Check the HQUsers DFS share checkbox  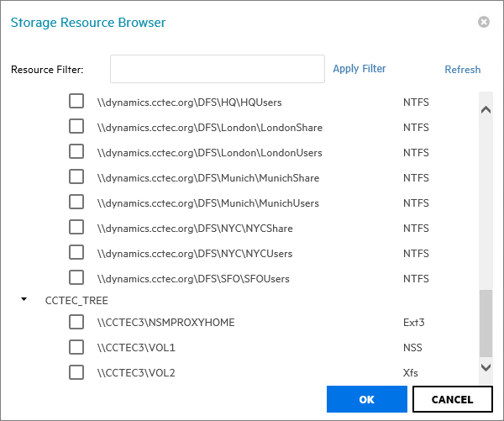(x=76, y=102)
